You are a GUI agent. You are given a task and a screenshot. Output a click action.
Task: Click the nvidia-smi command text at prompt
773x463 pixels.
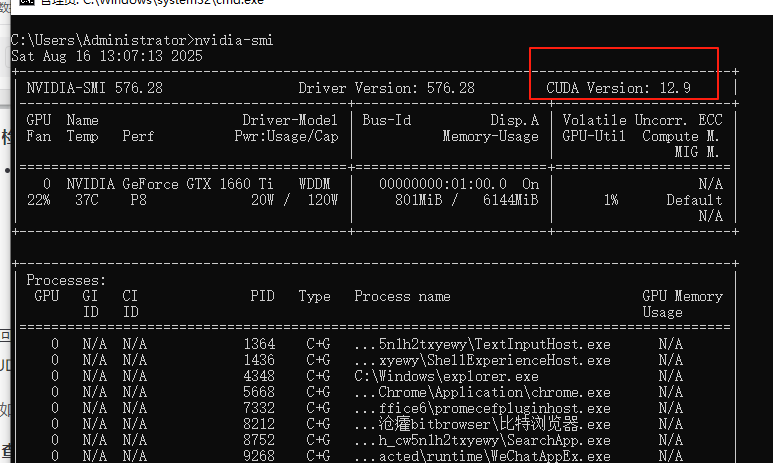pos(234,40)
